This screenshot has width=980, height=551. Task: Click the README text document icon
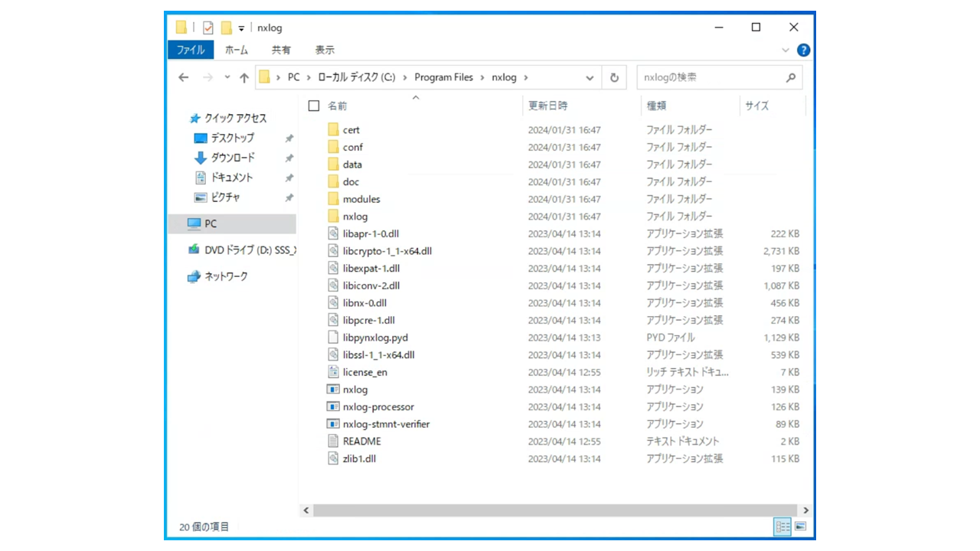pyautogui.click(x=333, y=441)
